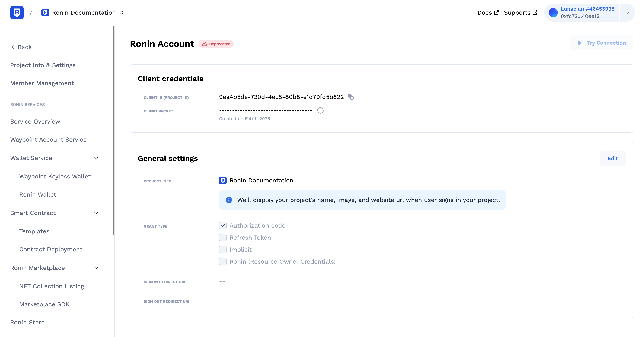Toggle Ronin (Resource Owner Credentials) checkbox
This screenshot has height=337, width=644.
pyautogui.click(x=223, y=262)
